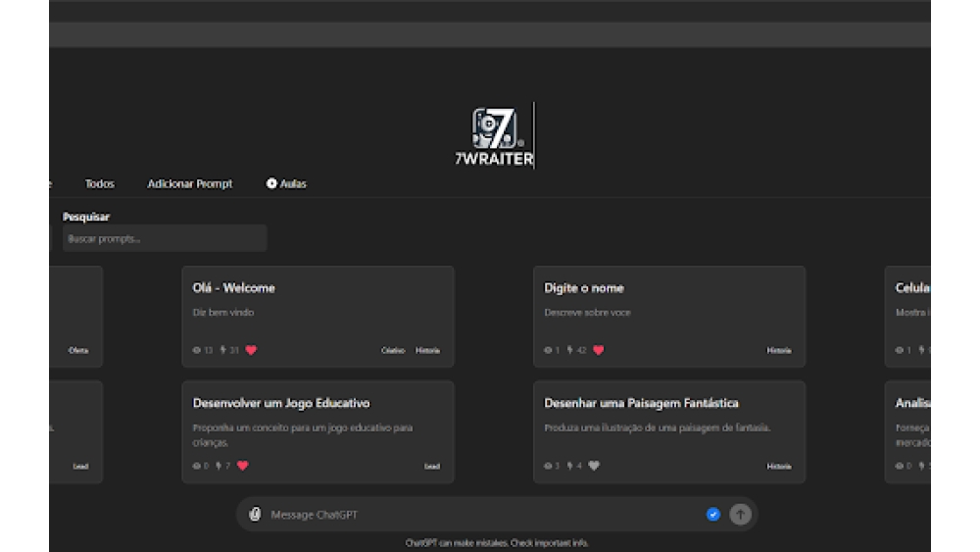Click lightning uses icon on Olá - Welcome
Viewport: 980px width, 552px height.
pos(222,350)
